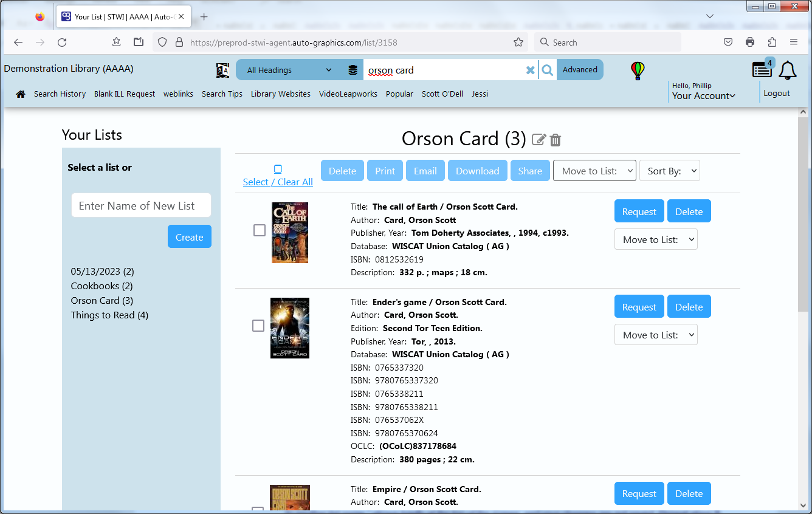The width and height of the screenshot is (812, 514).
Task: Open Firefox application menu
Action: tap(794, 43)
